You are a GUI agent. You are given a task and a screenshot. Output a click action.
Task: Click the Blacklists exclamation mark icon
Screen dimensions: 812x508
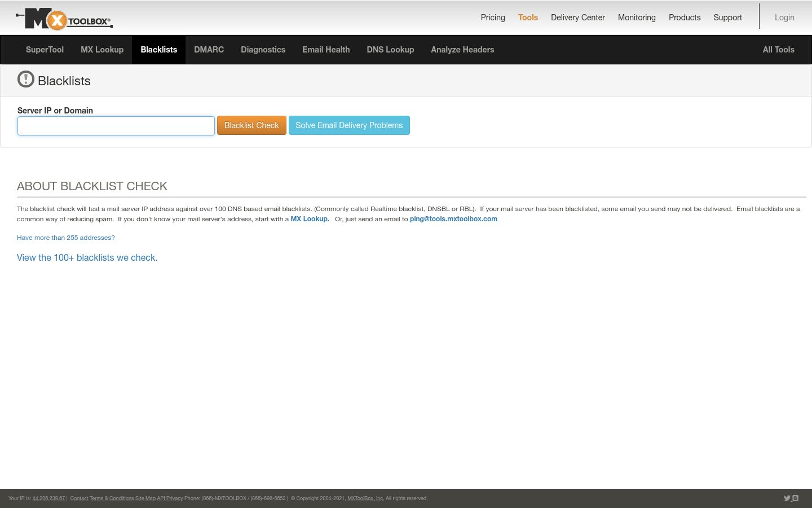[x=26, y=80]
